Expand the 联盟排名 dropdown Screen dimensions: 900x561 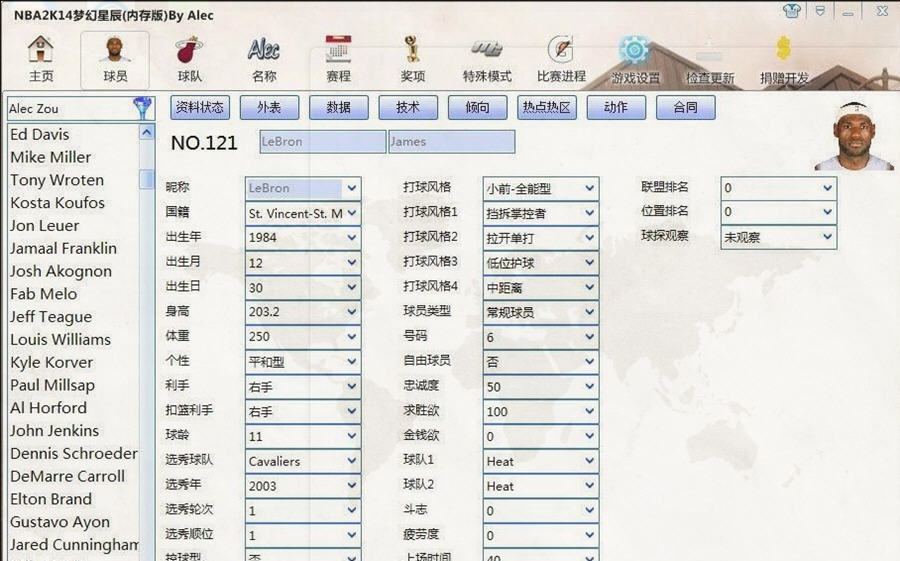pos(827,188)
